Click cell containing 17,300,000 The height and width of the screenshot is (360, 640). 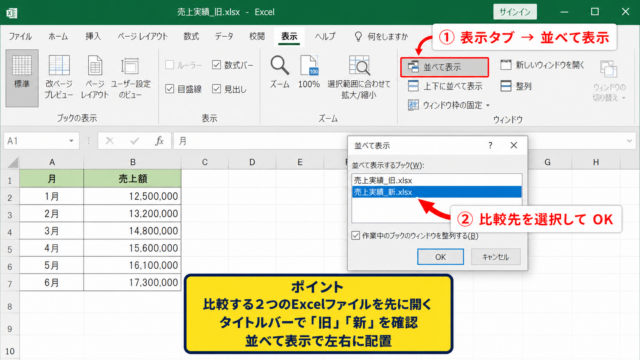(x=133, y=282)
